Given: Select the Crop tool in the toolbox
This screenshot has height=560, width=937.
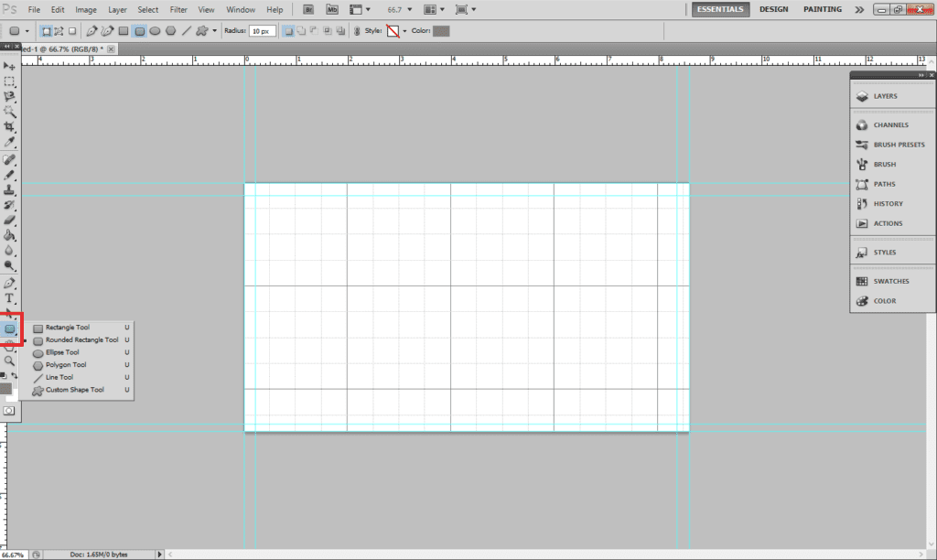Looking at the screenshot, I should click(10, 126).
